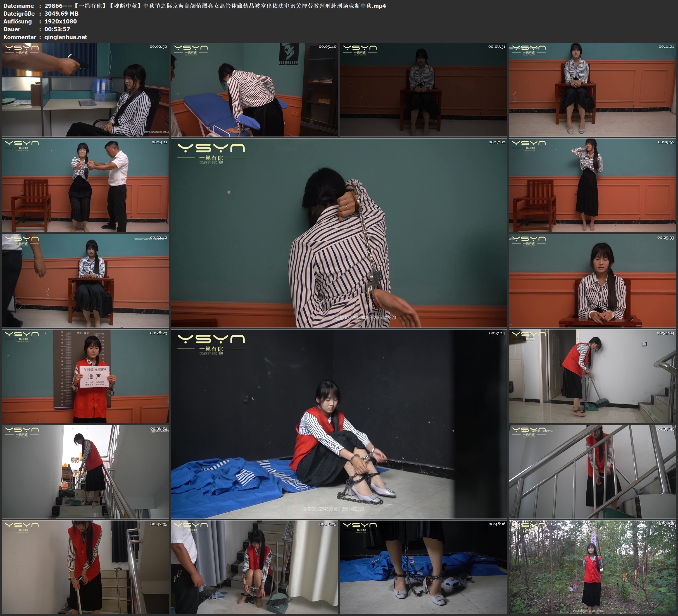Click the height-chart frame at 00:28:23
The height and width of the screenshot is (616, 678).
tap(85, 376)
